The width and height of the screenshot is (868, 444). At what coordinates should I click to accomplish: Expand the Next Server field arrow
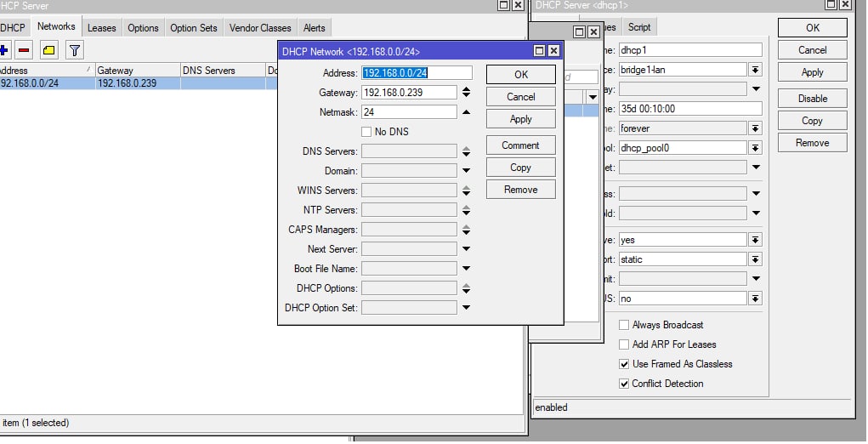coord(466,249)
